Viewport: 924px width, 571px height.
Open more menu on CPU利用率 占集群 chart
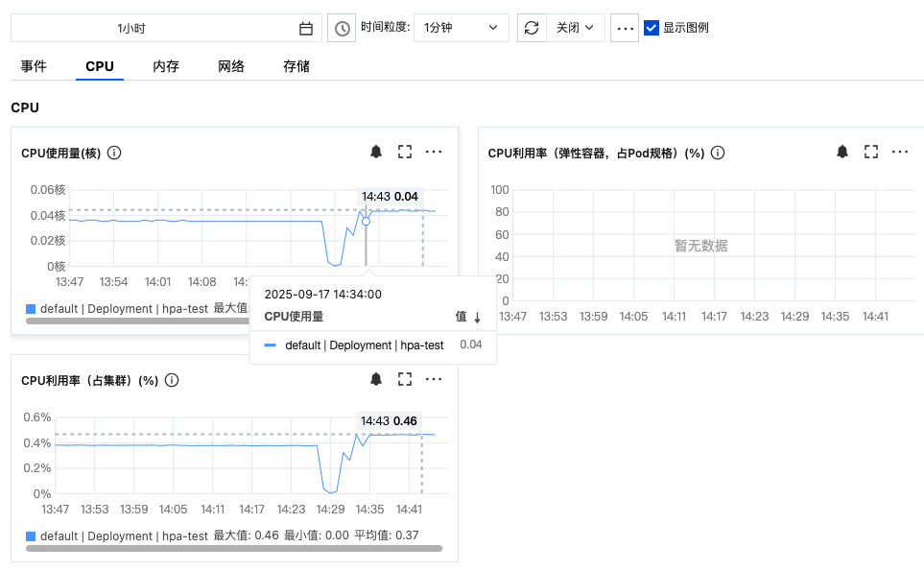(434, 379)
